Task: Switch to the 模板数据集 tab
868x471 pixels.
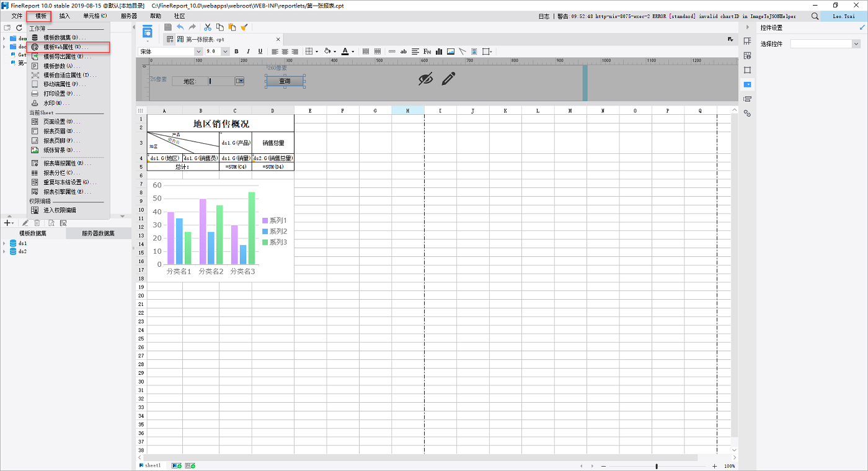Action: click(x=33, y=233)
